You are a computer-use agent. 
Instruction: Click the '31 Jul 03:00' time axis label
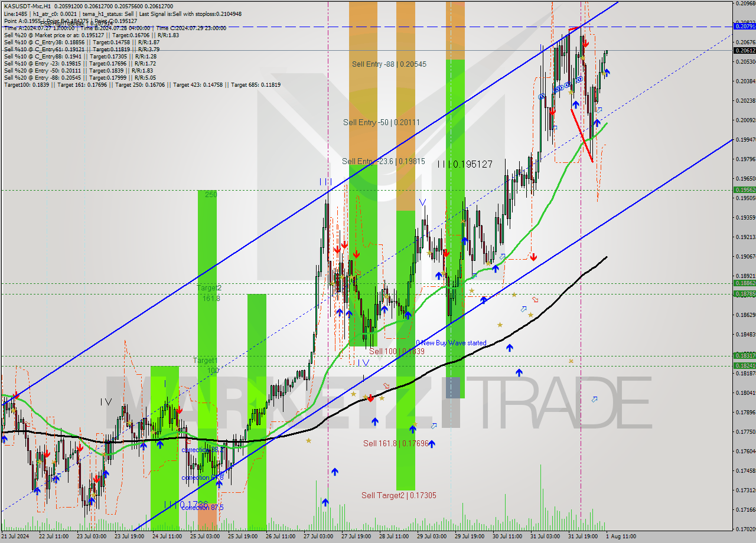click(545, 537)
